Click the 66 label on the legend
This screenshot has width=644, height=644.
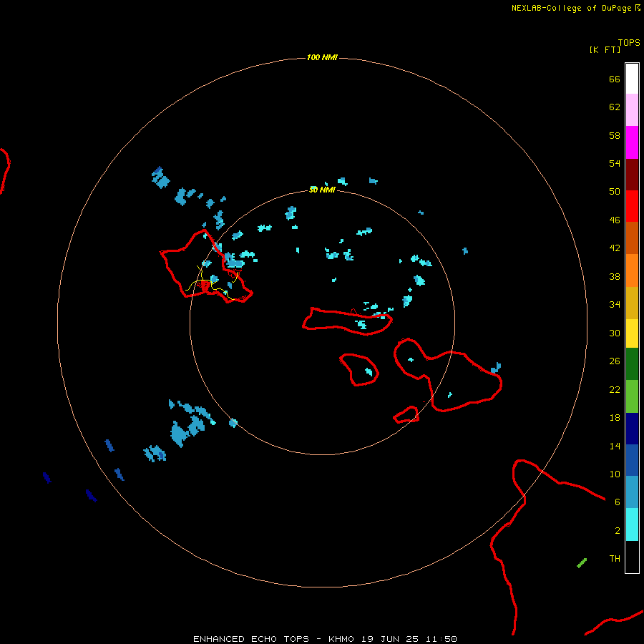pyautogui.click(x=615, y=79)
